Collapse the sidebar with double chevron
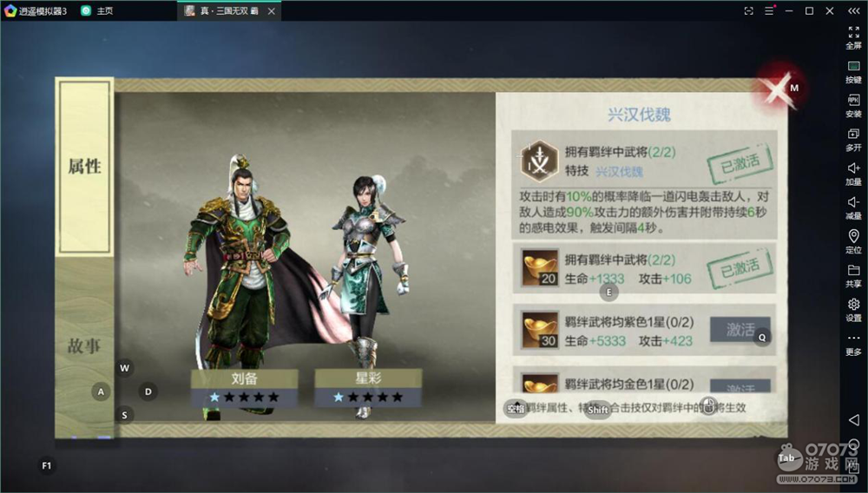The width and height of the screenshot is (868, 493). tap(853, 10)
